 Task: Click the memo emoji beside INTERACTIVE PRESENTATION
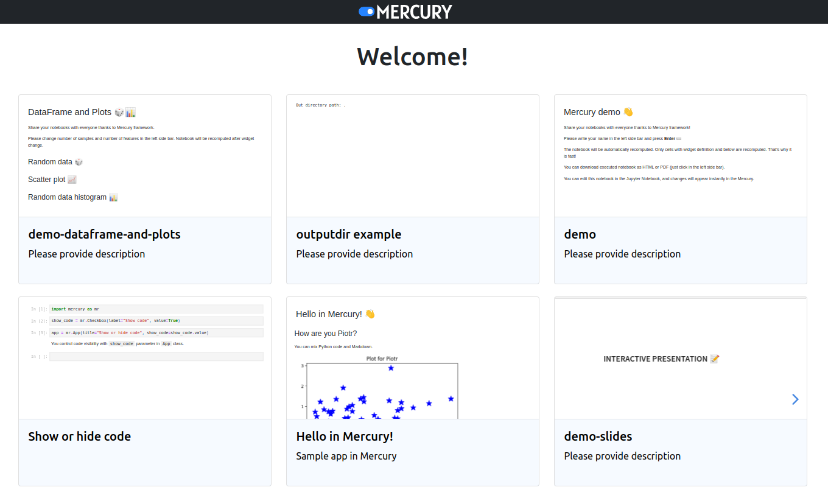714,359
